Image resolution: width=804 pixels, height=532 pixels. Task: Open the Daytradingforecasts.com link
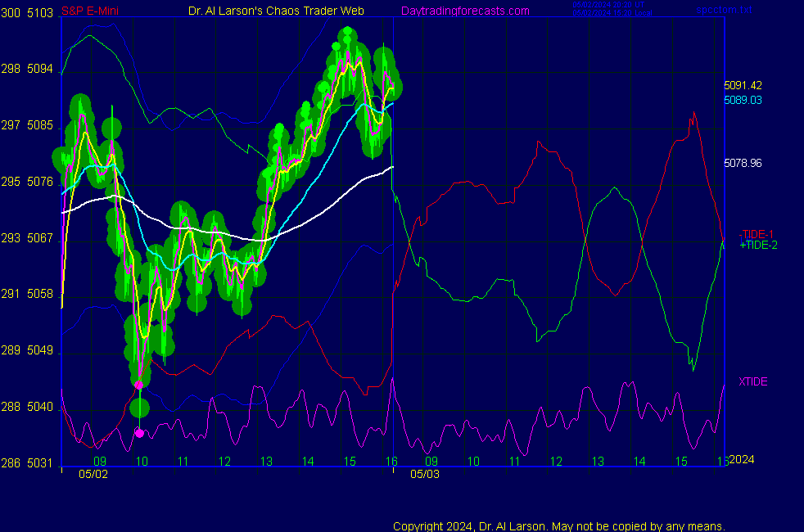[x=464, y=11]
